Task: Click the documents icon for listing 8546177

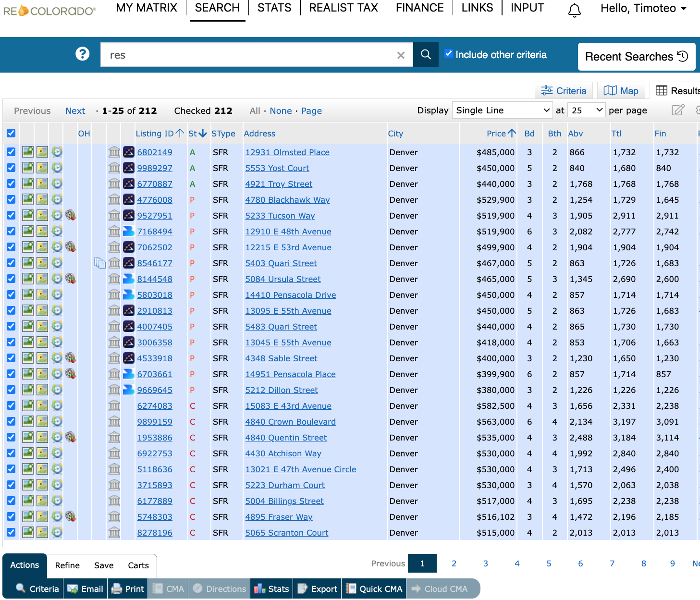Action: (99, 263)
